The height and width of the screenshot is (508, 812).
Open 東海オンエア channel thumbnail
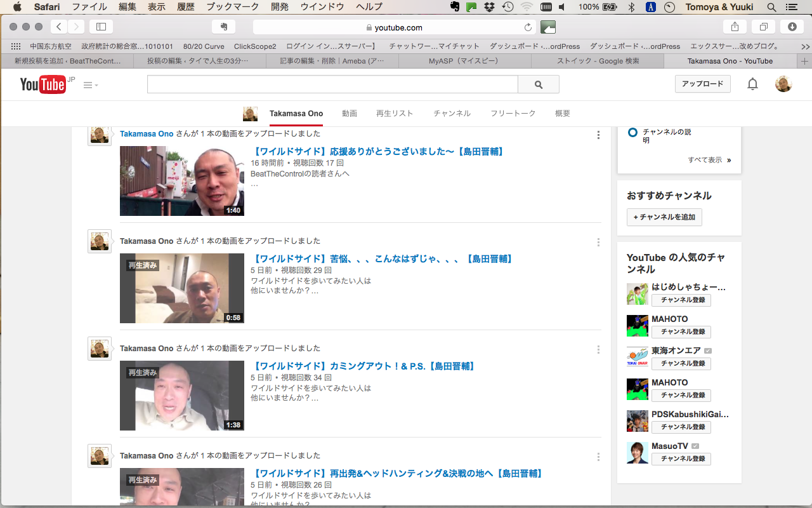click(637, 358)
